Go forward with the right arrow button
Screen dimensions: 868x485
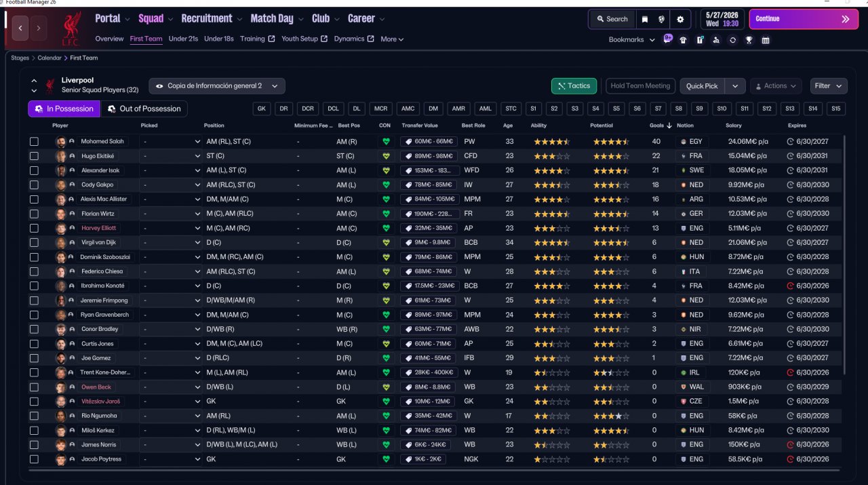[39, 28]
